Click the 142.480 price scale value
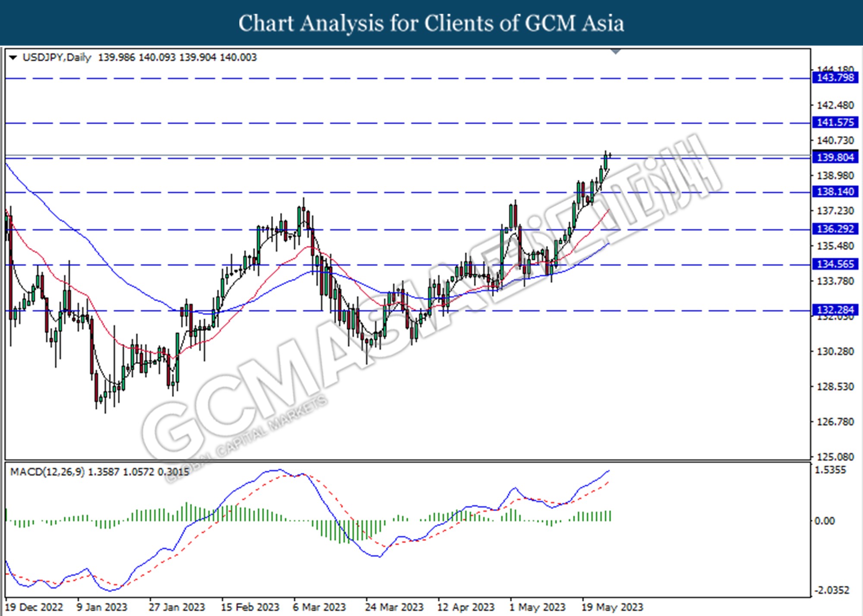Image resolution: width=863 pixels, height=616 pixels. click(x=835, y=105)
